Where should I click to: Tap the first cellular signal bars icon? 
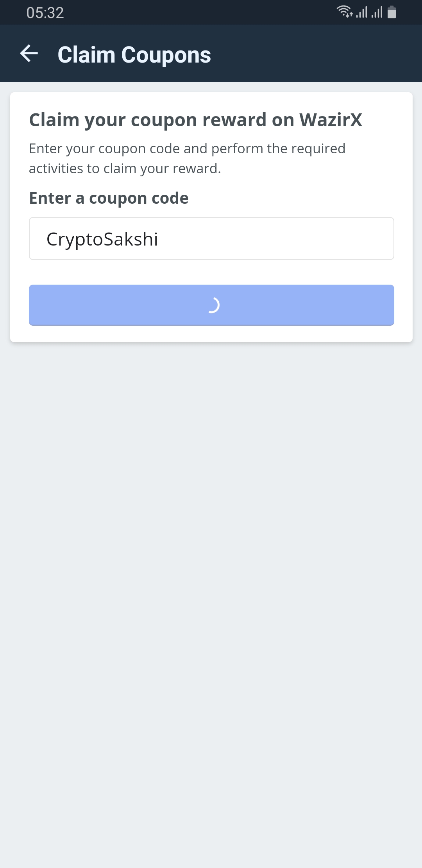pyautogui.click(x=362, y=12)
